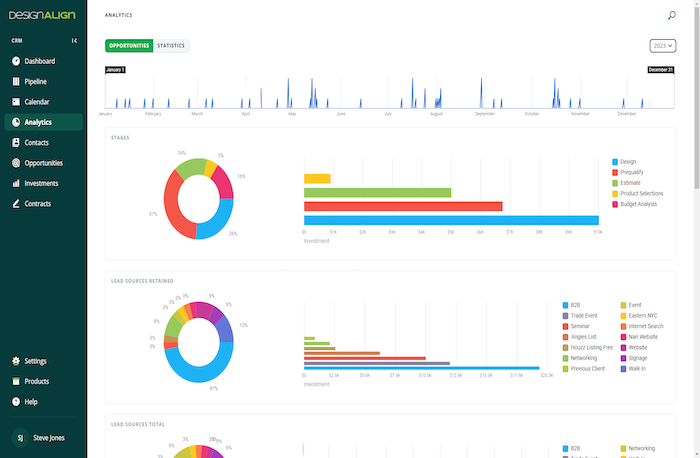Open the 2023 year dropdown
This screenshot has height=458, width=700.
coord(663,46)
